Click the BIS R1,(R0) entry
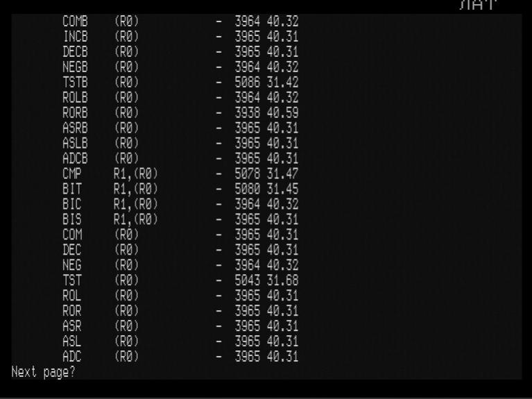Screen dimensions: 532x399 180,219
